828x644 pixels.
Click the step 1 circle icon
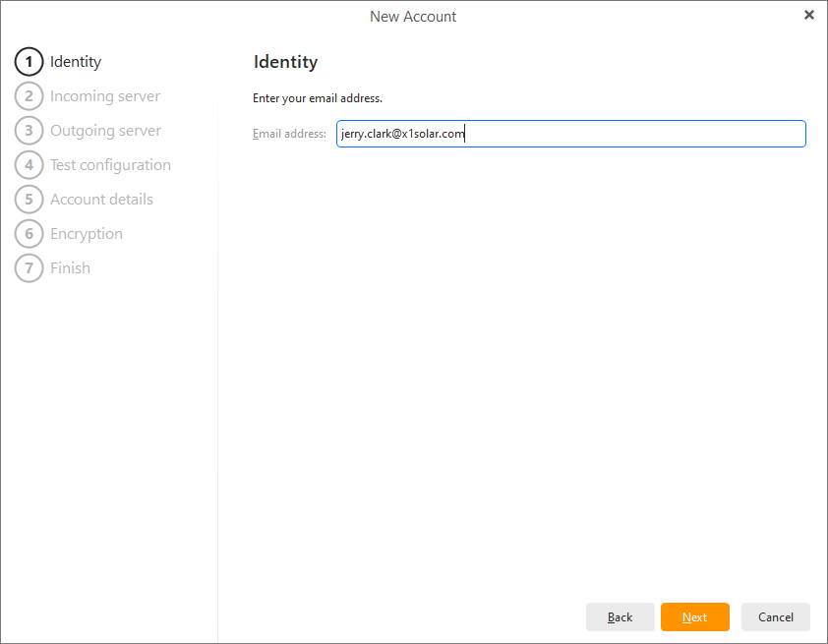click(x=30, y=62)
